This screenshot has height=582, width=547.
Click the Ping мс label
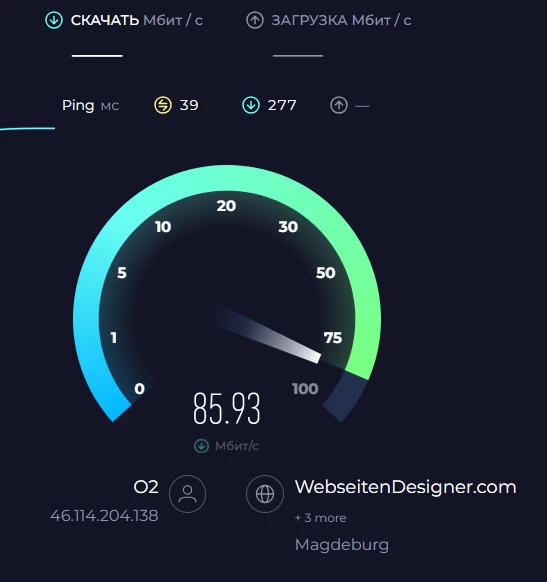(90, 106)
